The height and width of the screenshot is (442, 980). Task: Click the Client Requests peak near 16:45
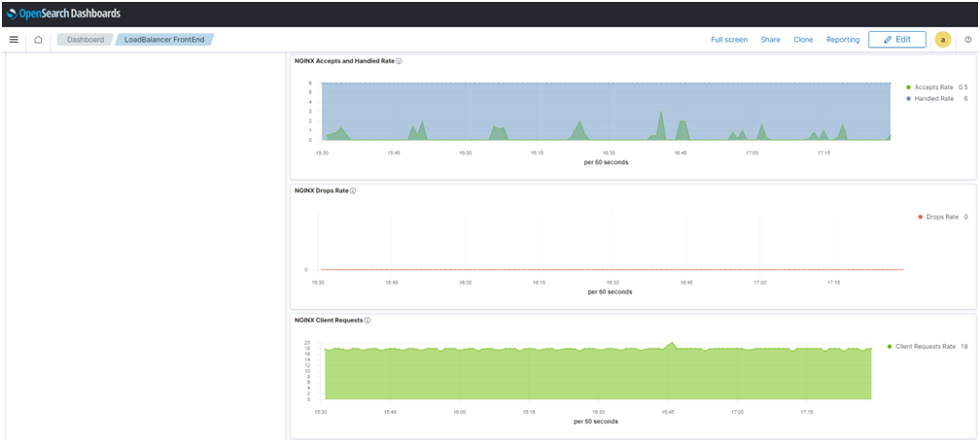pyautogui.click(x=672, y=343)
